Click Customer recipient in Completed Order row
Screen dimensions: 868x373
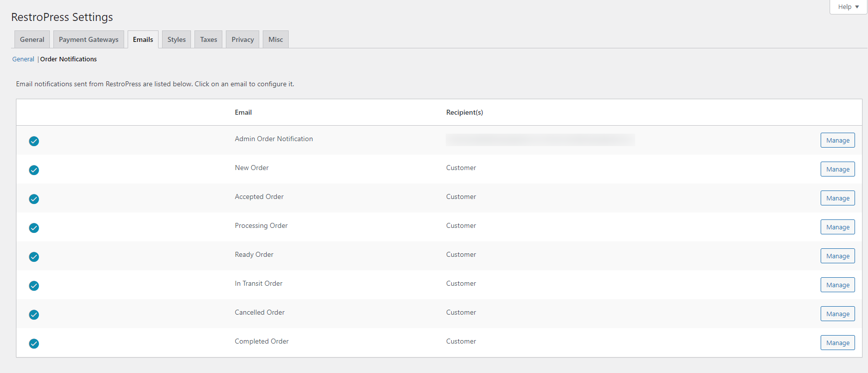[461, 341]
